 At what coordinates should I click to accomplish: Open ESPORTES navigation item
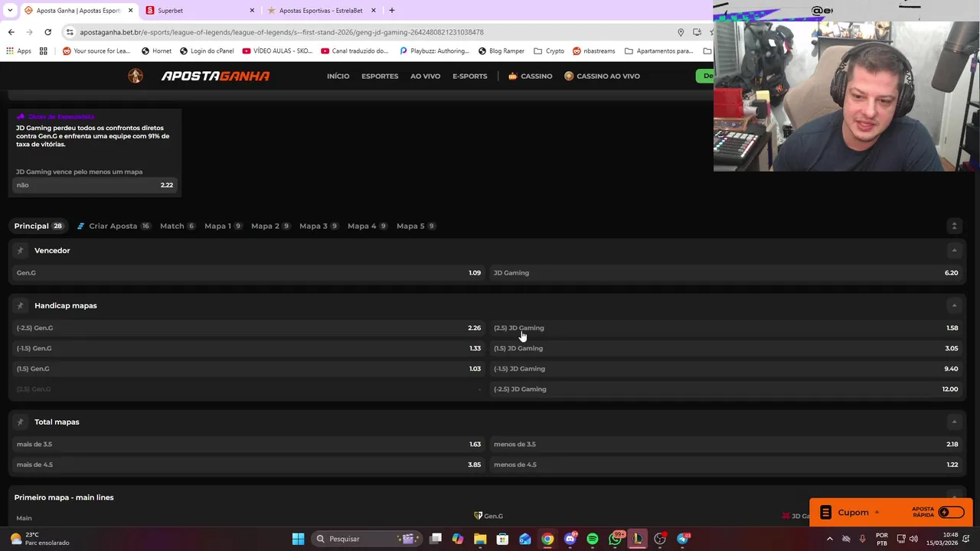pyautogui.click(x=380, y=76)
